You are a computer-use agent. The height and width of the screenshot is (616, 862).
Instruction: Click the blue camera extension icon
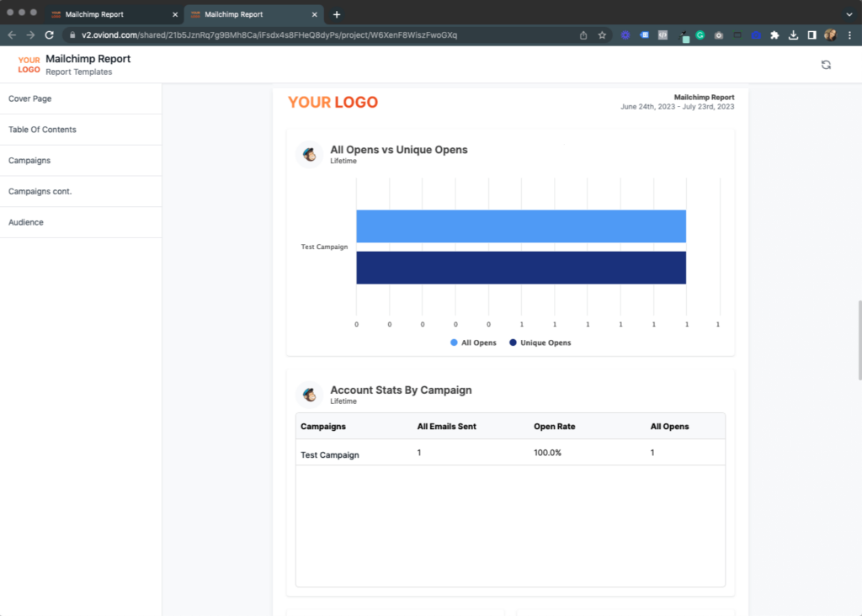tap(756, 35)
